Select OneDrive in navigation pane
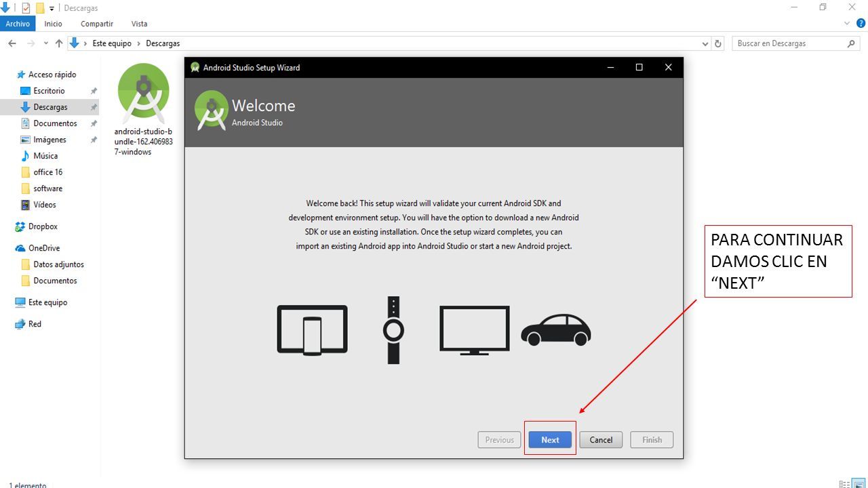The width and height of the screenshot is (868, 488). click(44, 248)
